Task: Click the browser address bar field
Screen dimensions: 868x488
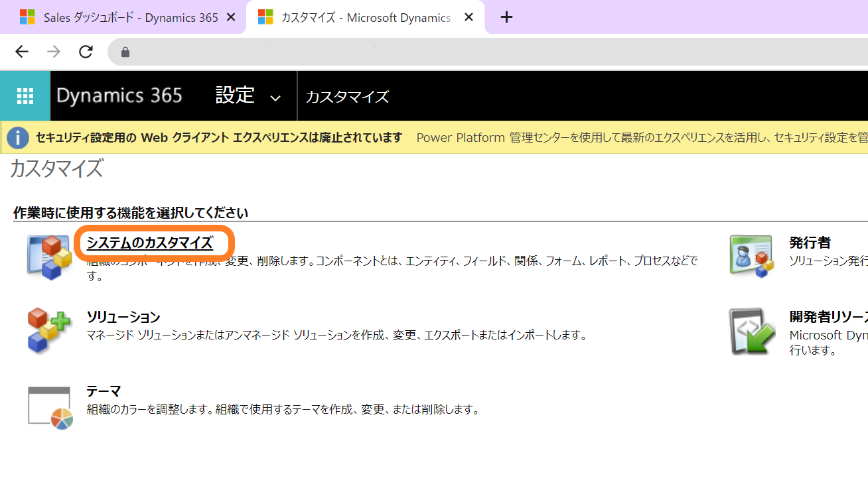Action: (x=488, y=52)
